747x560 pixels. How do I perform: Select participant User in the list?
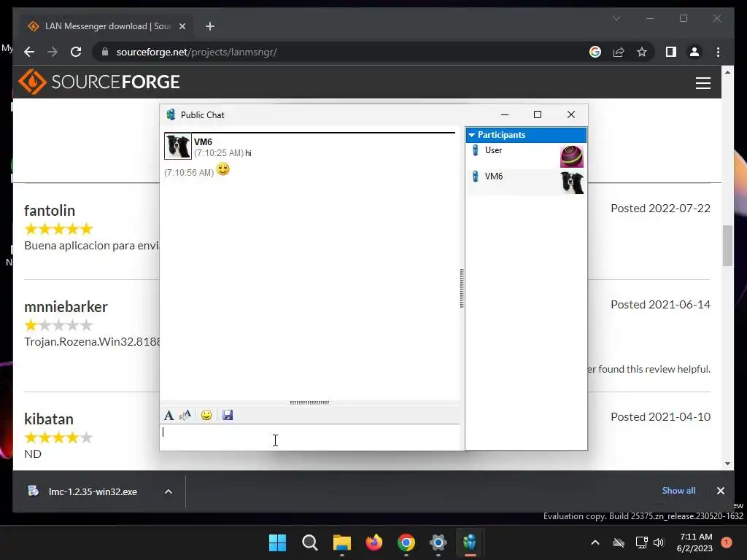[x=526, y=156]
